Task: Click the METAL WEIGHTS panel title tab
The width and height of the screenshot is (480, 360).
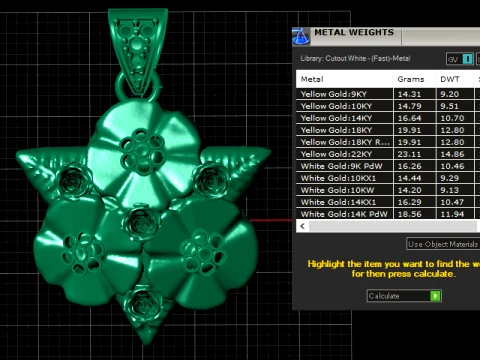Action: pos(354,33)
